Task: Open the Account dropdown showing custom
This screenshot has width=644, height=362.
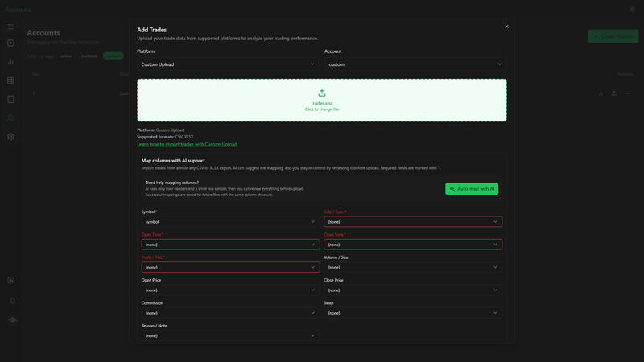Action: [415, 64]
